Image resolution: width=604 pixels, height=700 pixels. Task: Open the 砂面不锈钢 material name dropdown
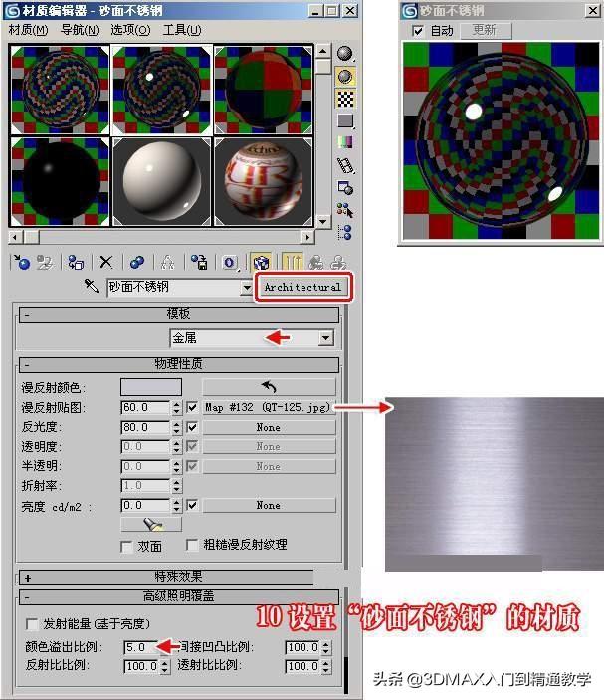(x=247, y=287)
